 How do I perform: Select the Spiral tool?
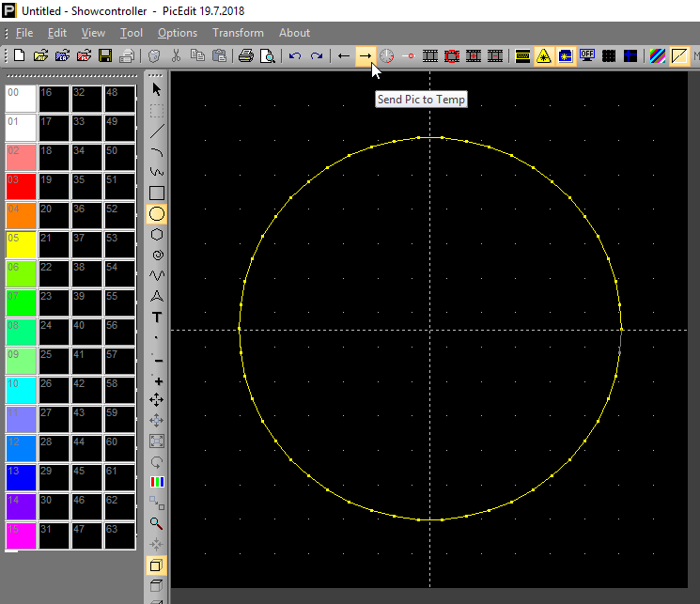[x=157, y=256]
